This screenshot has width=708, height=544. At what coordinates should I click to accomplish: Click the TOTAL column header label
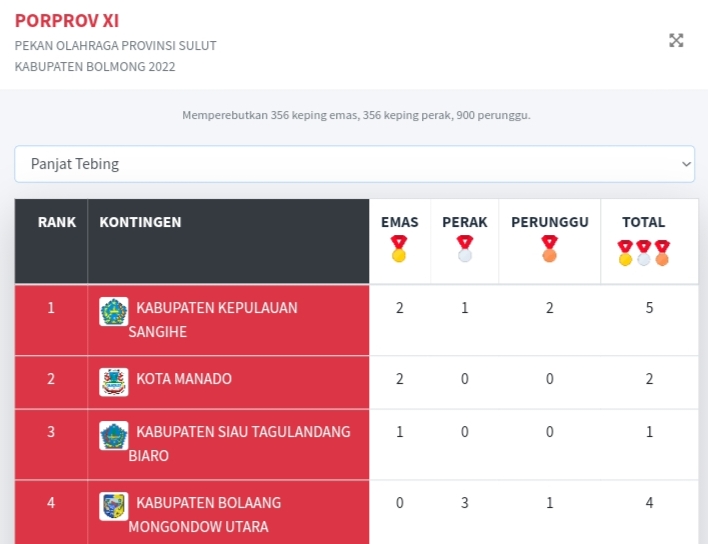(x=643, y=222)
